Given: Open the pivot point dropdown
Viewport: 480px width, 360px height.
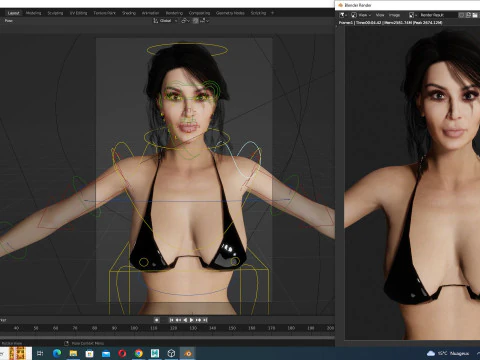Looking at the screenshot, I should pyautogui.click(x=185, y=21).
